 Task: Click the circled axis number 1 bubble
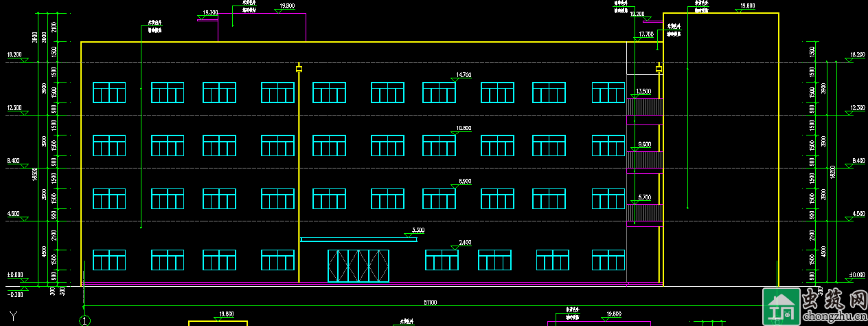(x=85, y=320)
